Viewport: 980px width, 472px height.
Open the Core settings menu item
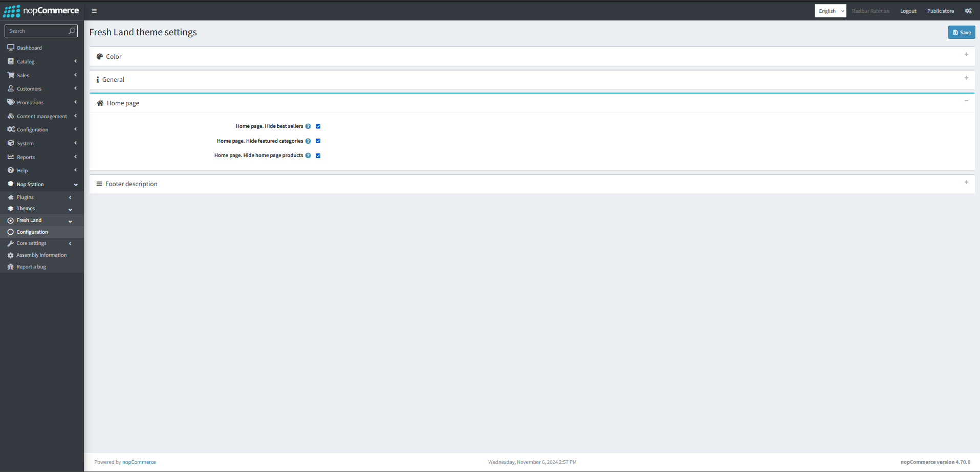pyautogui.click(x=42, y=243)
